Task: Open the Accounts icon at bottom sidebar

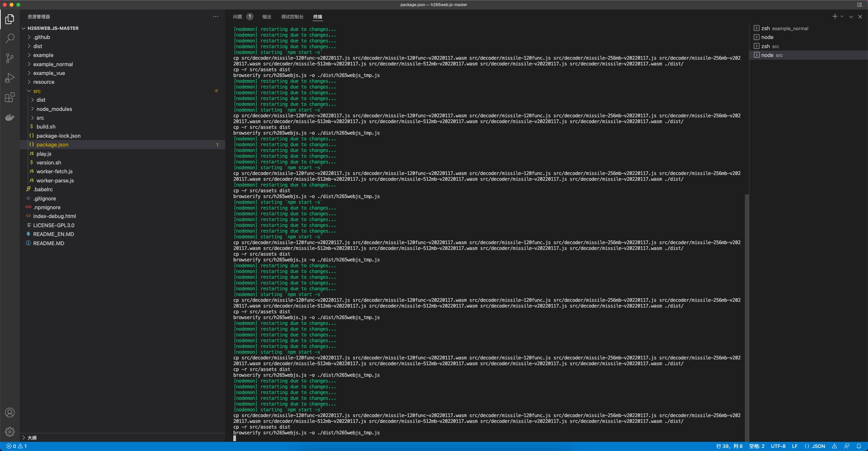Action: (x=10, y=412)
